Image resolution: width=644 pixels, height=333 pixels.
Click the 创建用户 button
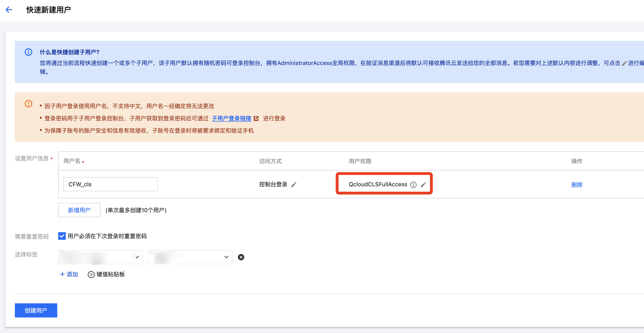[36, 310]
